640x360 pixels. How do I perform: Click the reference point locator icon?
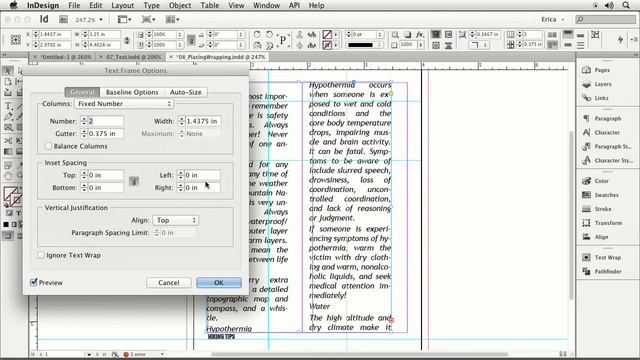point(16,40)
